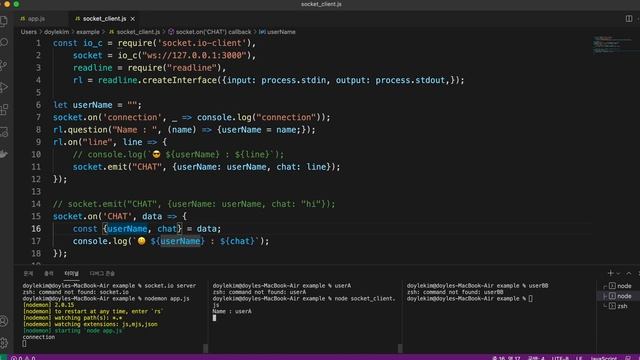This screenshot has width=640, height=360.
Task: Click console.log on line 17
Action: (x=100, y=241)
